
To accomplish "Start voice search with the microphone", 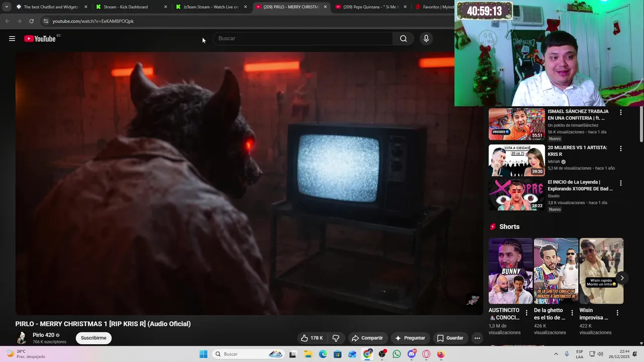I will tap(426, 39).
